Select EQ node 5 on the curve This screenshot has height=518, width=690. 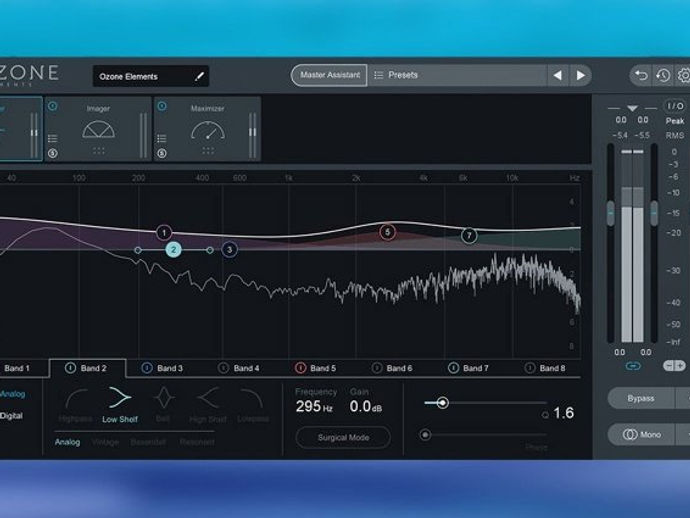point(387,232)
